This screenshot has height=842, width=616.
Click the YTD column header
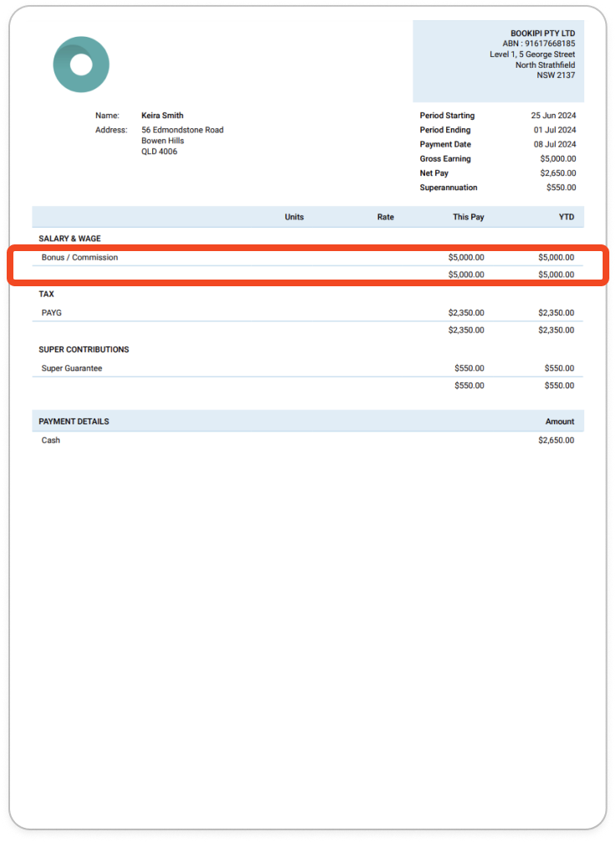pyautogui.click(x=567, y=217)
